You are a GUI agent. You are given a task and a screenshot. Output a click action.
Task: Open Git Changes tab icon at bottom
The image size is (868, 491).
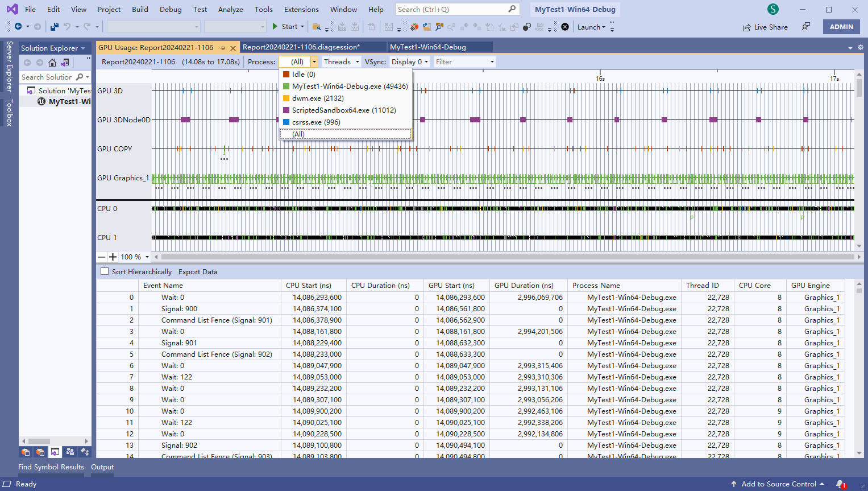[85, 452]
